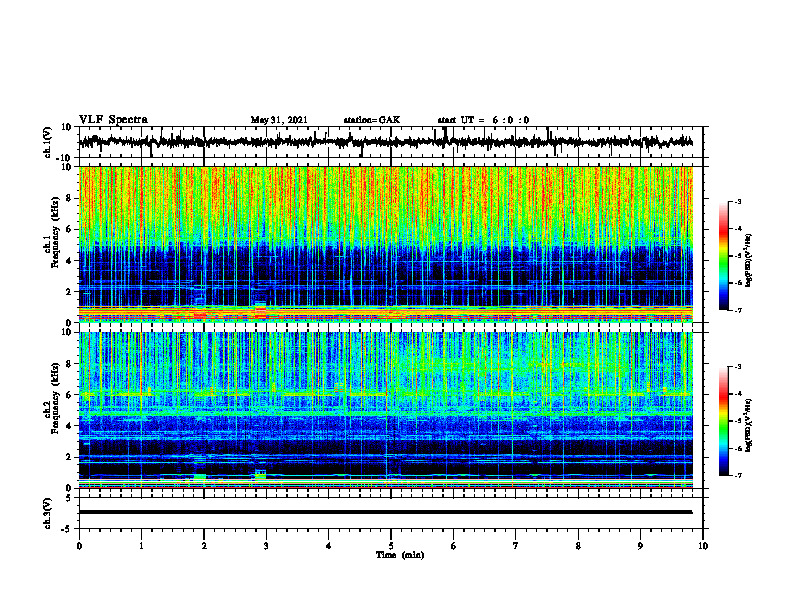
Task: Click the time axis tick label '5'
Action: [x=391, y=546]
